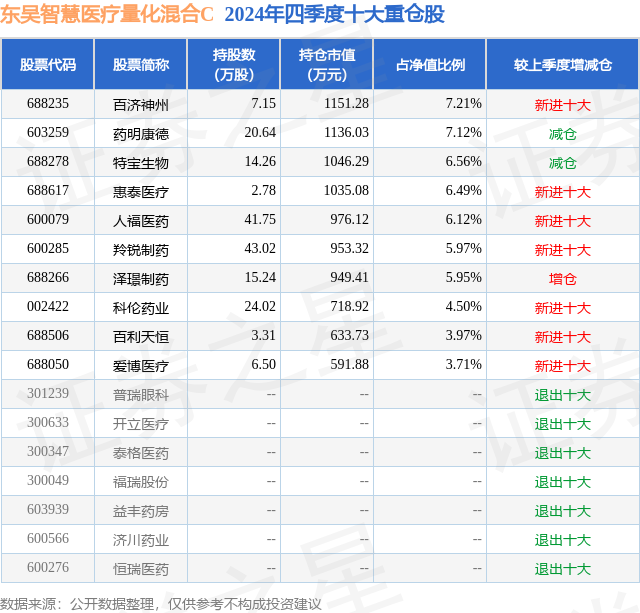Open stock code 600276 恒瑞医药
This screenshot has width=640, height=613.
(x=48, y=567)
